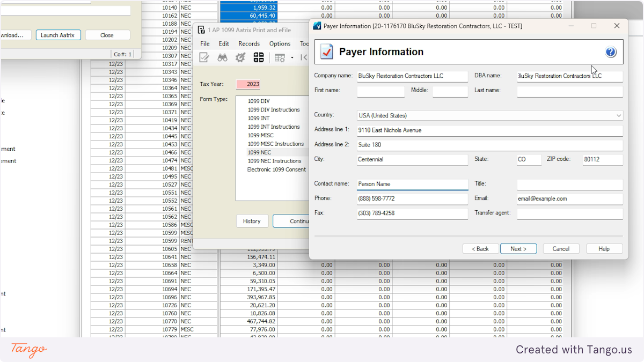Click the Last name field

pyautogui.click(x=570, y=91)
